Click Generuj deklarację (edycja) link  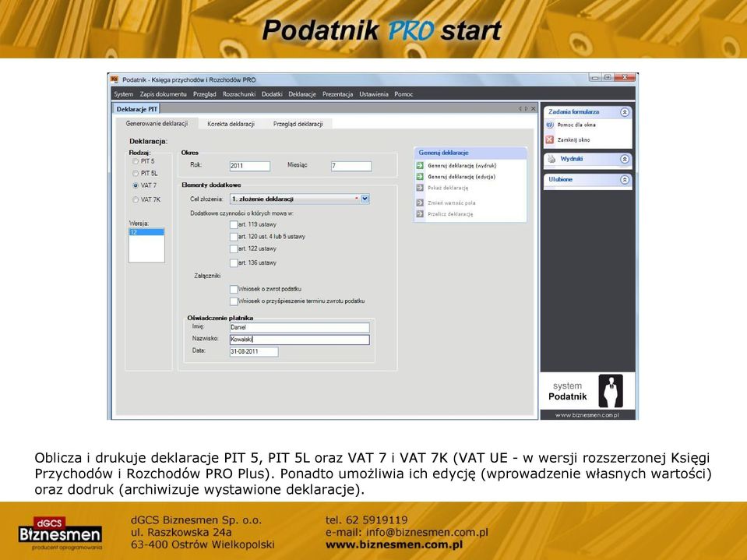coord(462,177)
